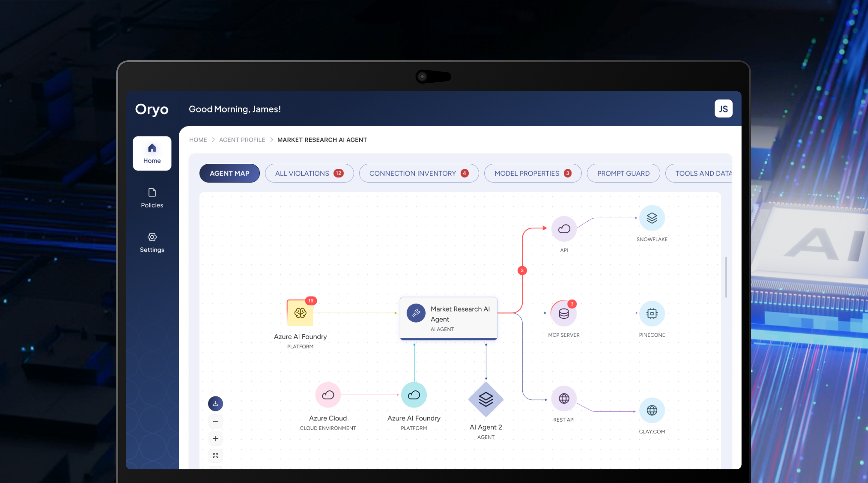The image size is (868, 483).
Task: Go to Home breadcrumb link
Action: (198, 140)
